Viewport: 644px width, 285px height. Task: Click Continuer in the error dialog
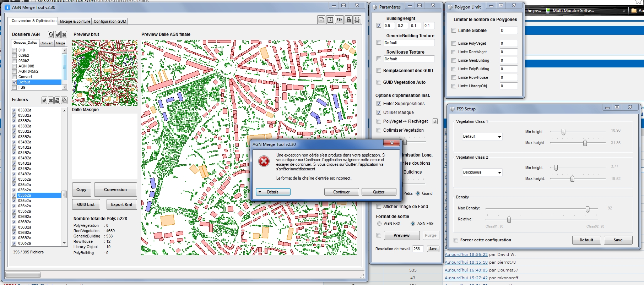click(341, 192)
